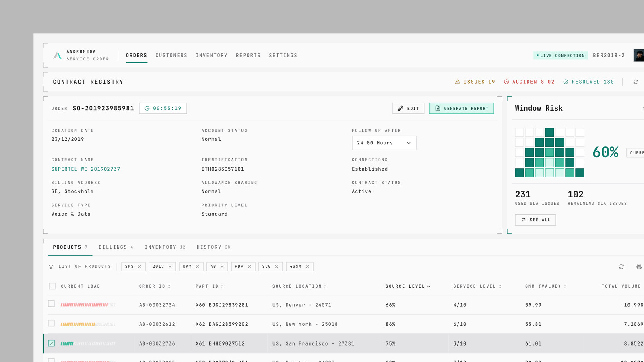Remove the DAY filter tag

click(x=197, y=267)
